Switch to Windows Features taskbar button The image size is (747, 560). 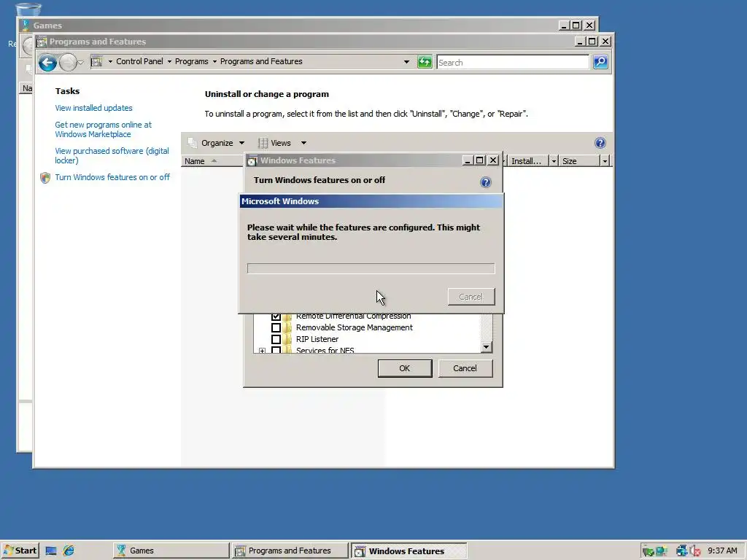[409, 551]
